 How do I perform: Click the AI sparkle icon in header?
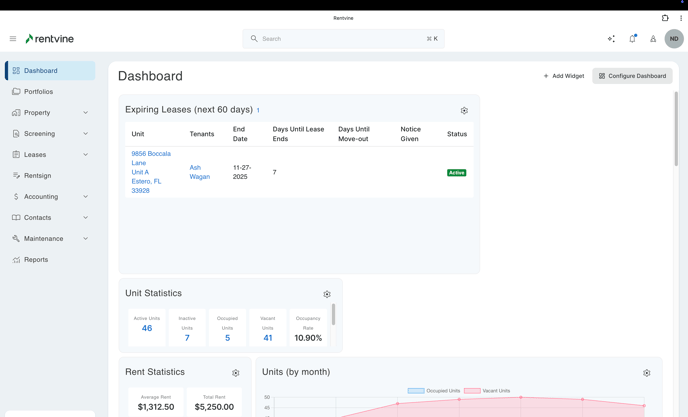click(611, 39)
